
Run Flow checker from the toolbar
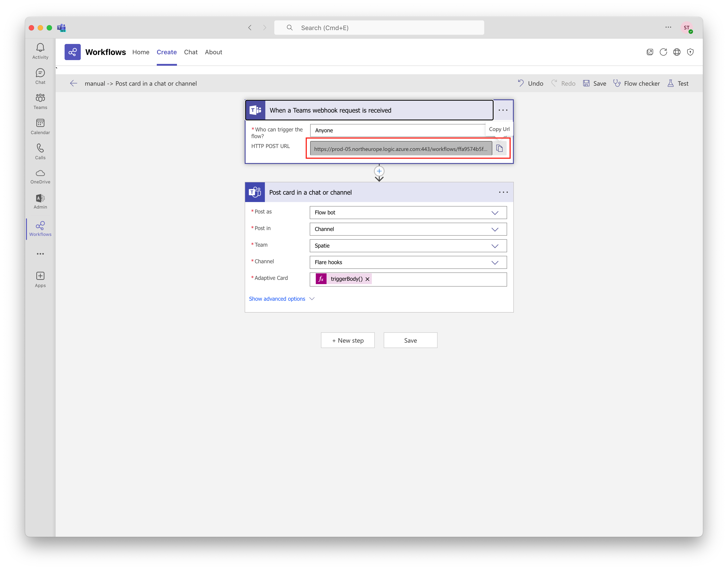636,83
